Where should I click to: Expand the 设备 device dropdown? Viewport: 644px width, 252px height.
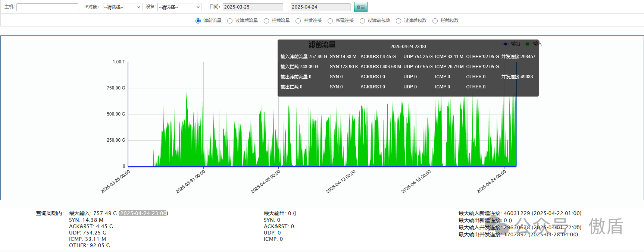[x=179, y=7]
